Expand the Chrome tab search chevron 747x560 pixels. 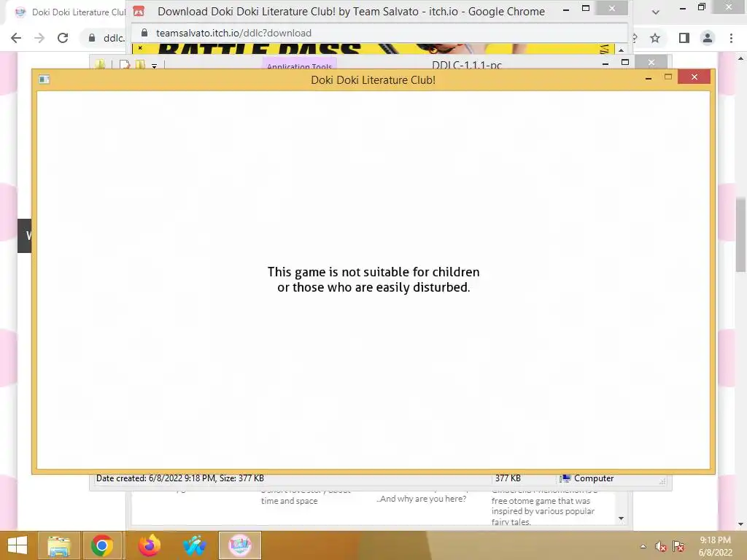(x=656, y=12)
